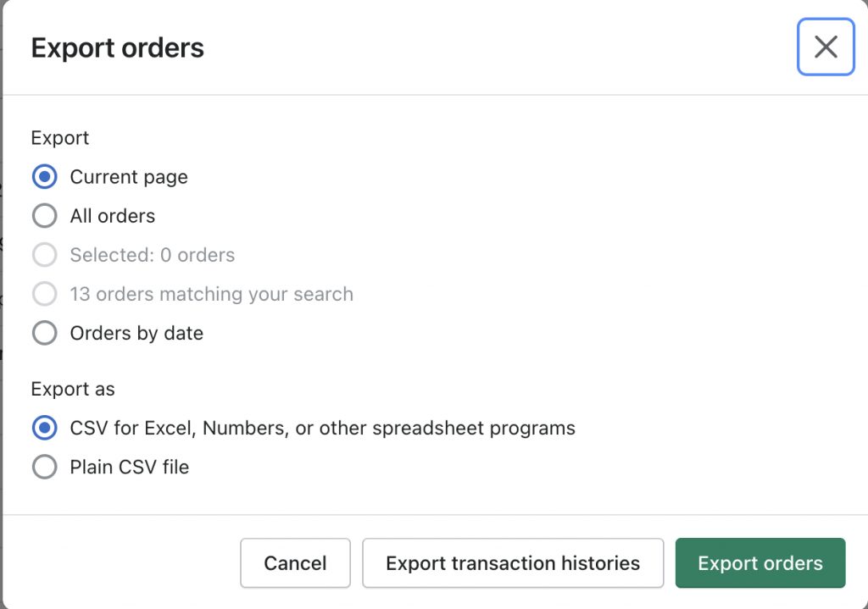The width and height of the screenshot is (868, 609).
Task: Click the "Orders by date" label text
Action: [x=136, y=333]
